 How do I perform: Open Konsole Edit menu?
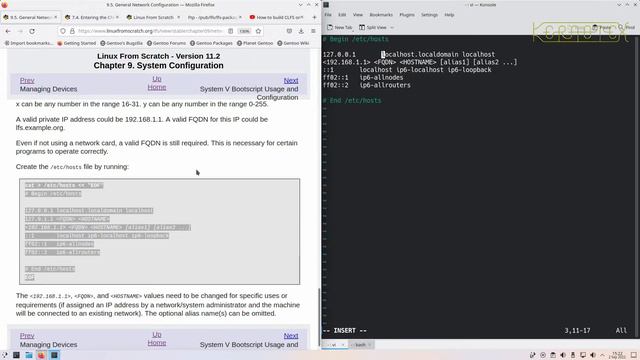click(342, 15)
